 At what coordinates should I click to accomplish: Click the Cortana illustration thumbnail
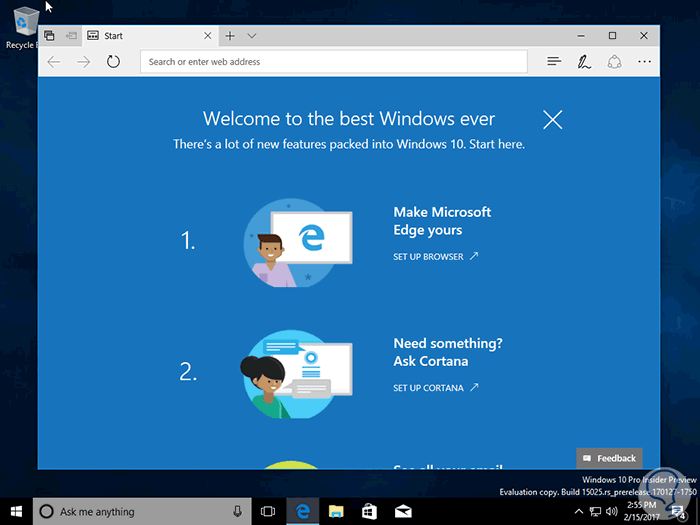tap(296, 374)
